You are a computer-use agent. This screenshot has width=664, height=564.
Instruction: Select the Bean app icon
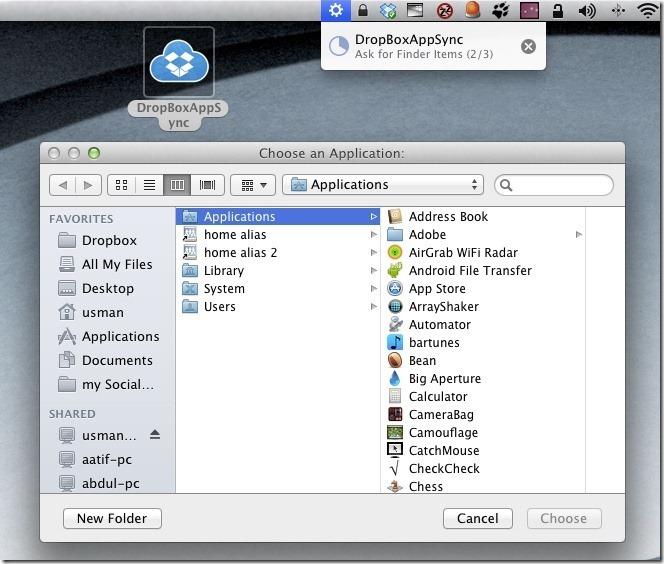point(395,360)
